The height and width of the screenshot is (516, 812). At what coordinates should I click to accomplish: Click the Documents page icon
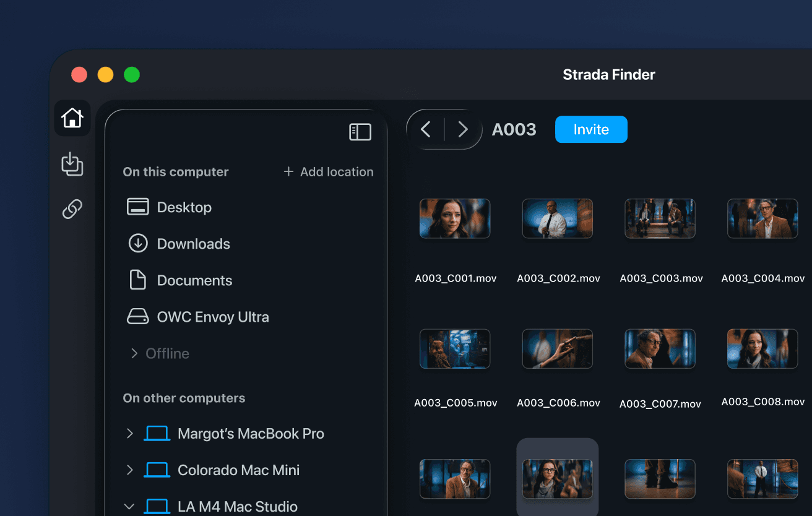point(137,280)
